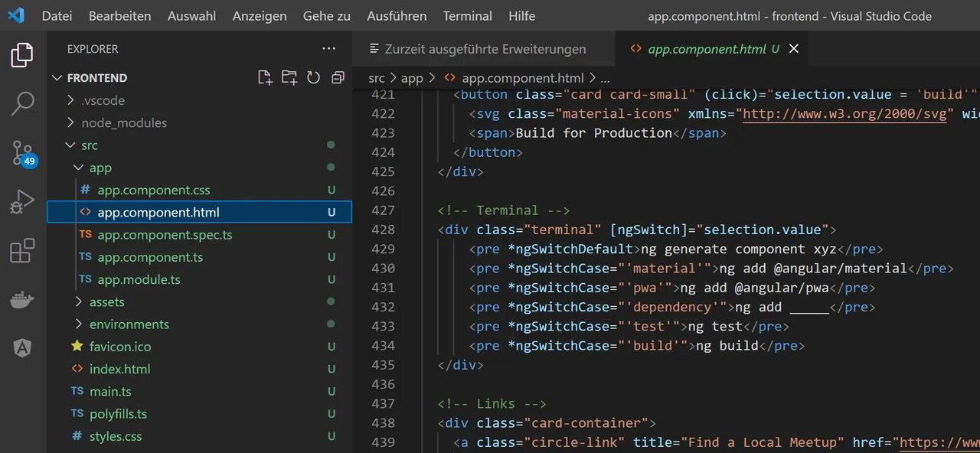The height and width of the screenshot is (453, 980).
Task: Open the Docker view in activity bar
Action: point(22,300)
